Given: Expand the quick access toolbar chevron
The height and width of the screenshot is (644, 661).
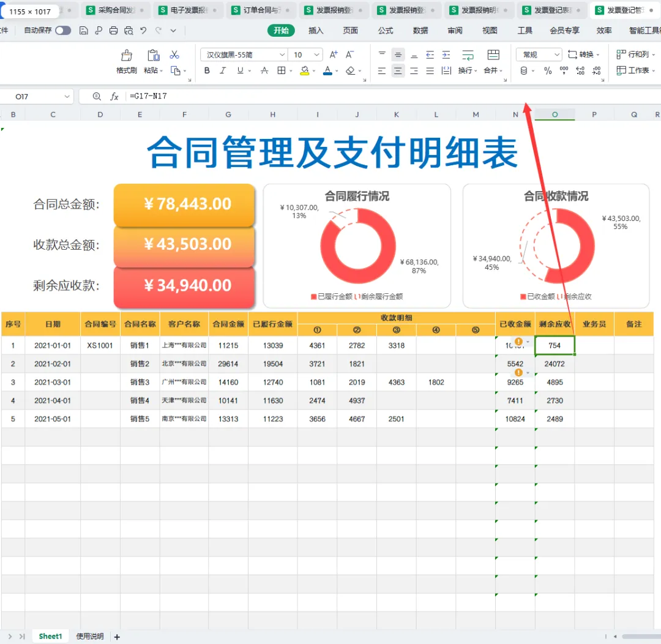Looking at the screenshot, I should click(x=173, y=31).
